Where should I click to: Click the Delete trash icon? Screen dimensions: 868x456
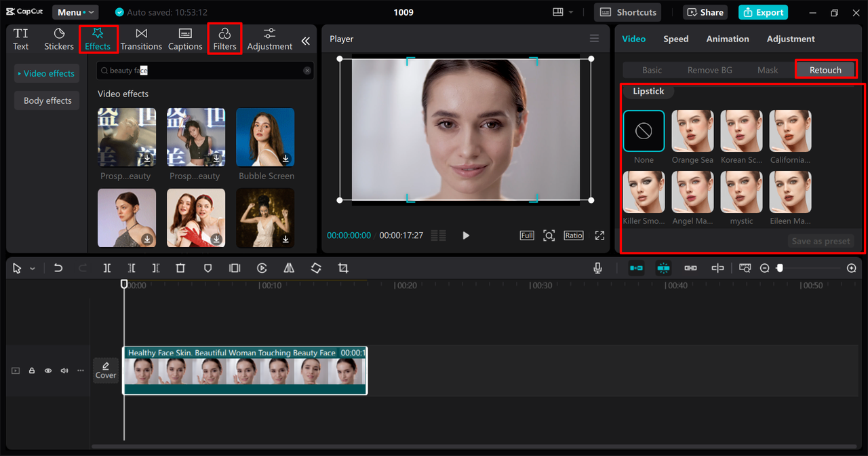pyautogui.click(x=180, y=268)
